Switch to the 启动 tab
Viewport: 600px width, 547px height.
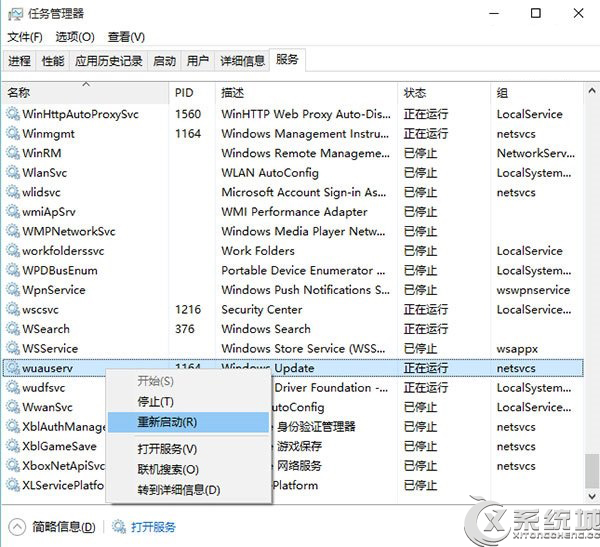165,60
